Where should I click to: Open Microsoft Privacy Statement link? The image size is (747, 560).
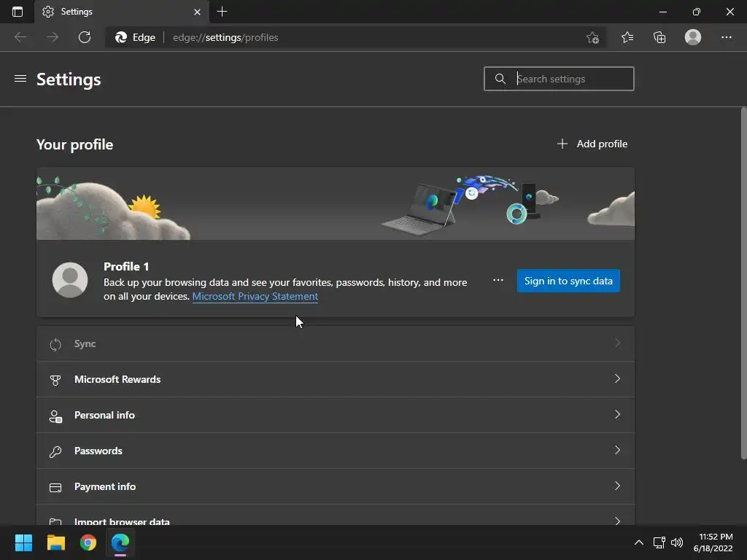tap(255, 296)
